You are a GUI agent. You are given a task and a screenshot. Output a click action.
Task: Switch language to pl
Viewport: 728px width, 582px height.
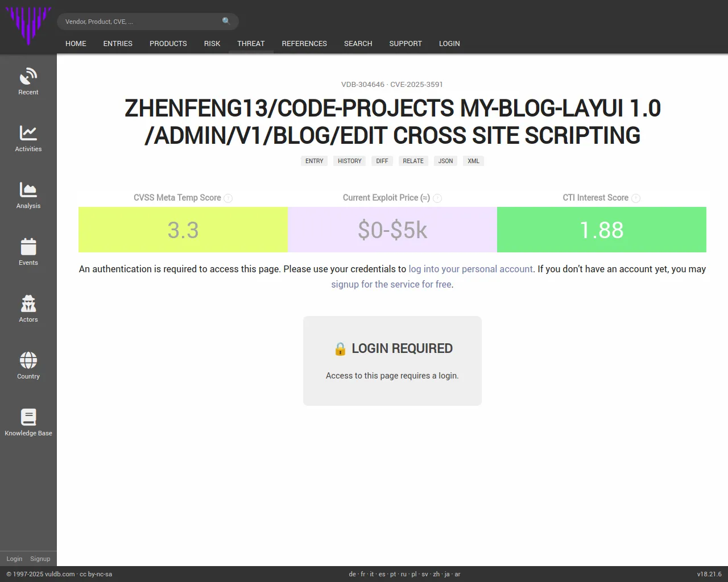(x=414, y=574)
